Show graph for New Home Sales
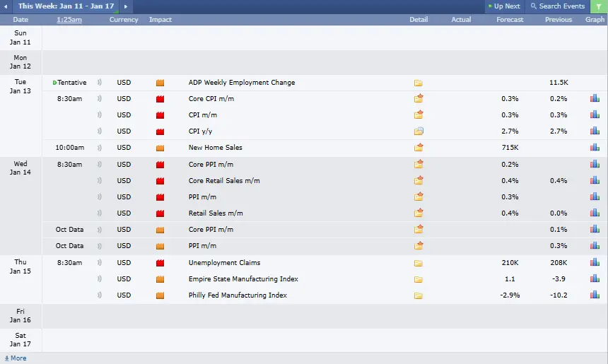The height and width of the screenshot is (364, 608). 595,147
